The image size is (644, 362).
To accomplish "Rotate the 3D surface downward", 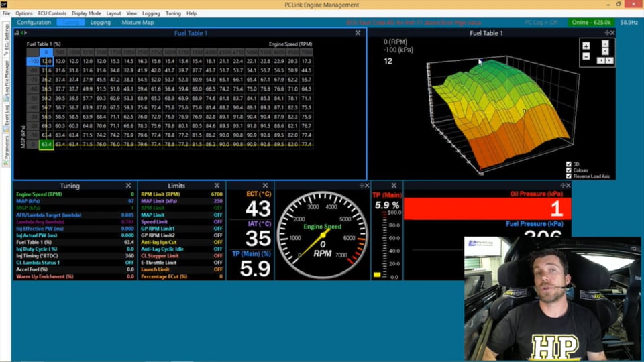I will (x=605, y=51).
